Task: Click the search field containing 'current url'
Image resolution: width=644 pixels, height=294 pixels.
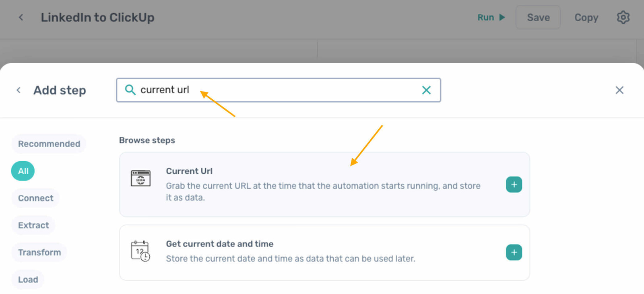Action: pyautogui.click(x=279, y=90)
